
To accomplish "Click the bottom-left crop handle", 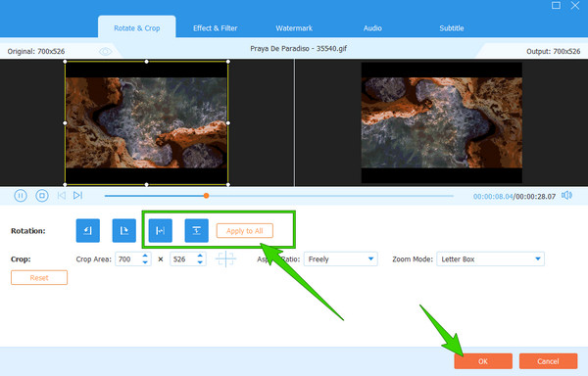I will (x=65, y=185).
